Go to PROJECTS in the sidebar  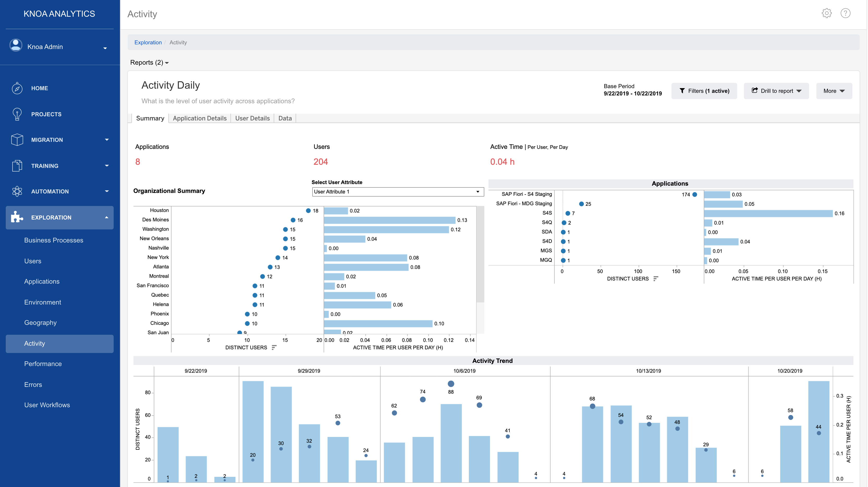(x=46, y=114)
